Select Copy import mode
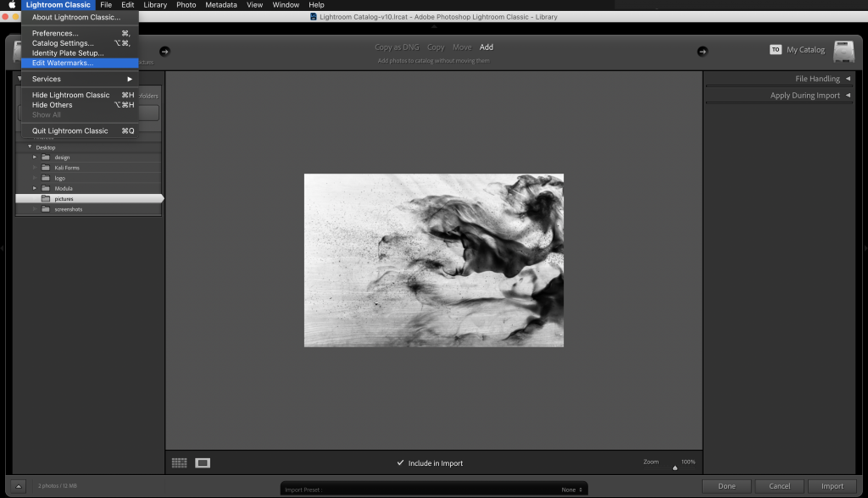 [436, 47]
